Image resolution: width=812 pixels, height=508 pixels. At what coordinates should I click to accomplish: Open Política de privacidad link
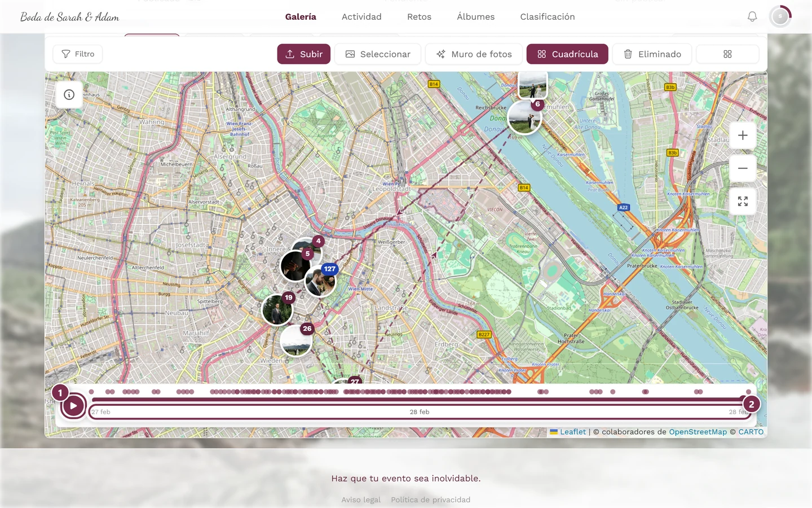coord(430,500)
